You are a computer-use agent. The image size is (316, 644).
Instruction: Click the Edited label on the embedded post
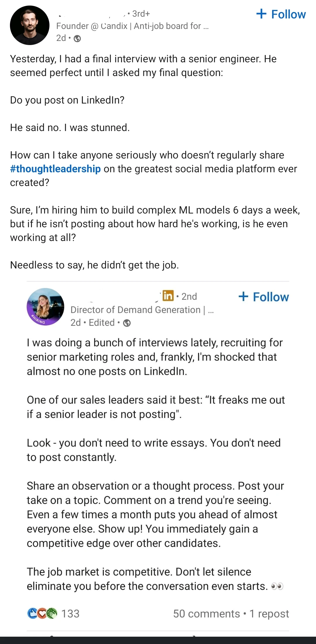pos(101,323)
